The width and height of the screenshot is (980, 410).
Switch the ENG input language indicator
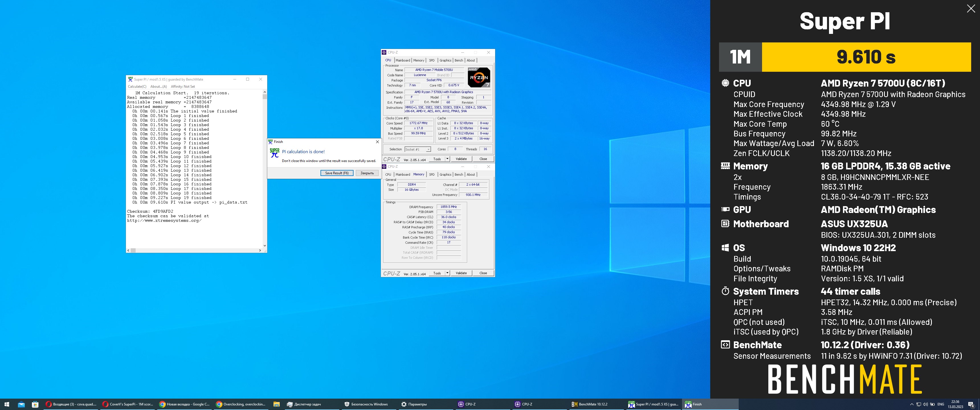[941, 404]
